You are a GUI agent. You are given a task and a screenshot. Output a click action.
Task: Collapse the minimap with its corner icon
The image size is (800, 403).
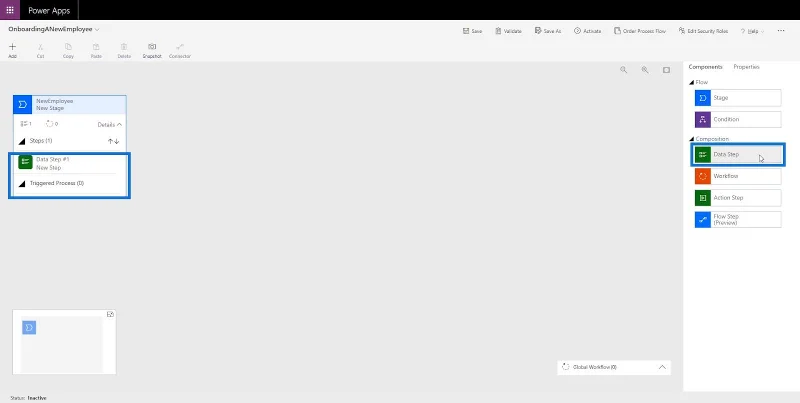coord(110,314)
